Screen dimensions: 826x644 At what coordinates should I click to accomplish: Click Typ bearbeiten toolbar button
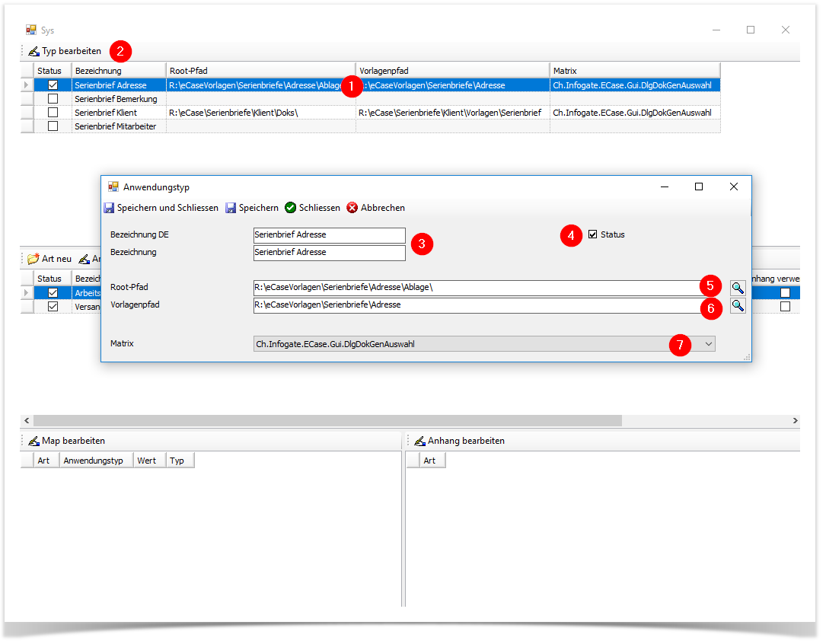[65, 51]
